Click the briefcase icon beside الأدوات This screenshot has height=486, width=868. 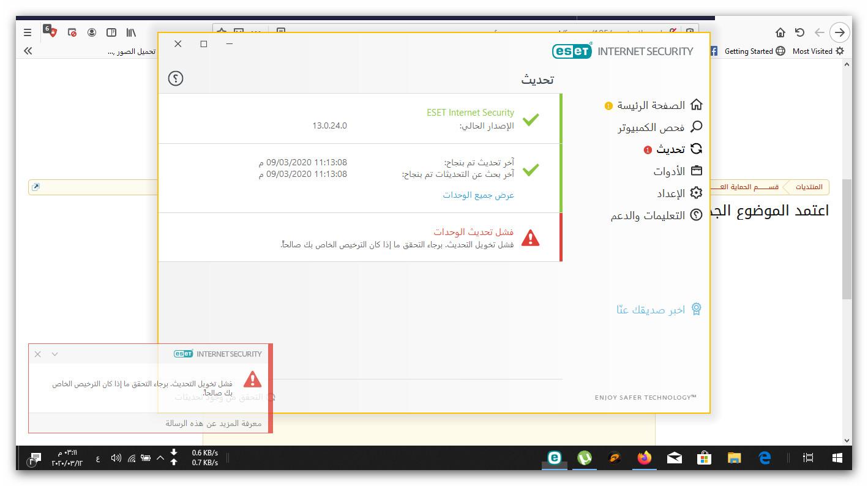(x=696, y=171)
